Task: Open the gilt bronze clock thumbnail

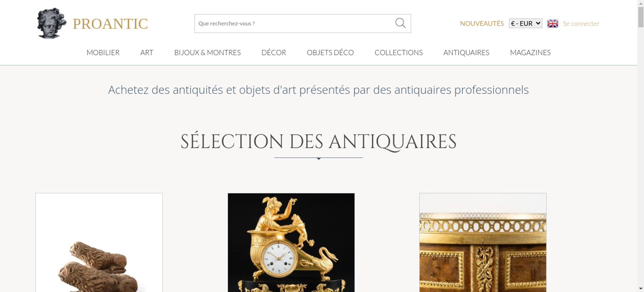Action: pyautogui.click(x=291, y=242)
